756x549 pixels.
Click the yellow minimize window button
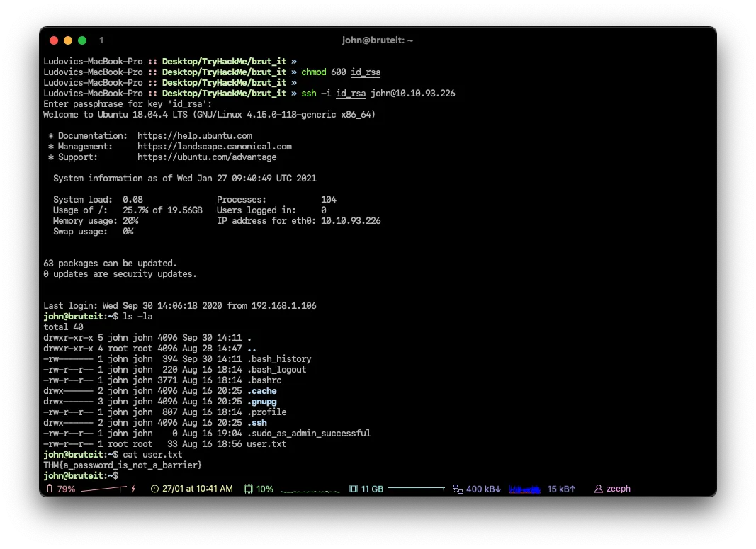[68, 40]
